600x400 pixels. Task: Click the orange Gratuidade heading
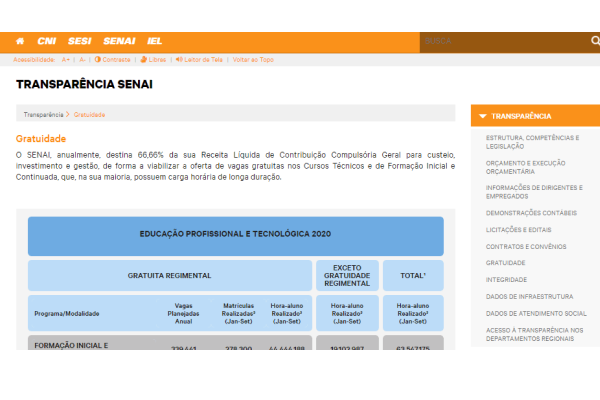point(41,139)
